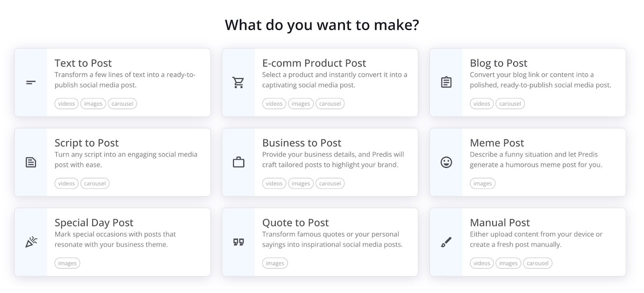Click the quotation marks icon on Quote to Post
Image resolution: width=644 pixels, height=293 pixels.
coord(238,241)
